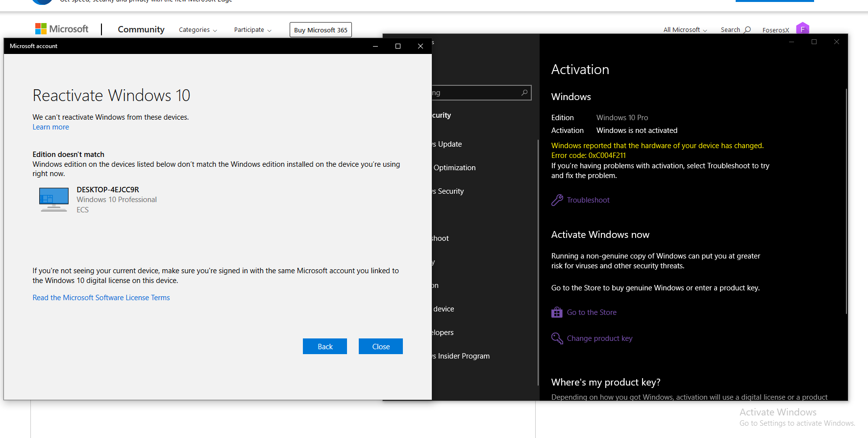Click the Troubleshoot text link in Activation
Image resolution: width=868 pixels, height=438 pixels.
point(588,200)
